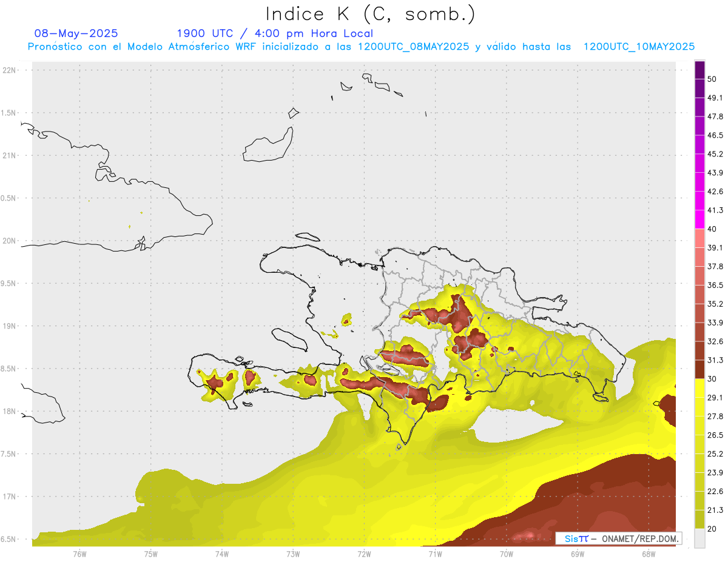
Task: Click the colorbar value "21.3"
Action: [715, 511]
